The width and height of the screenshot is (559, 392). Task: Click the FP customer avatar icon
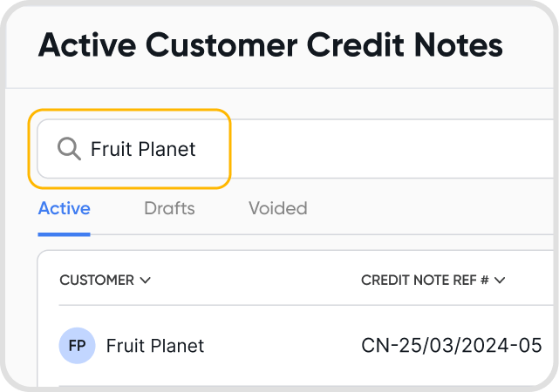click(x=77, y=346)
